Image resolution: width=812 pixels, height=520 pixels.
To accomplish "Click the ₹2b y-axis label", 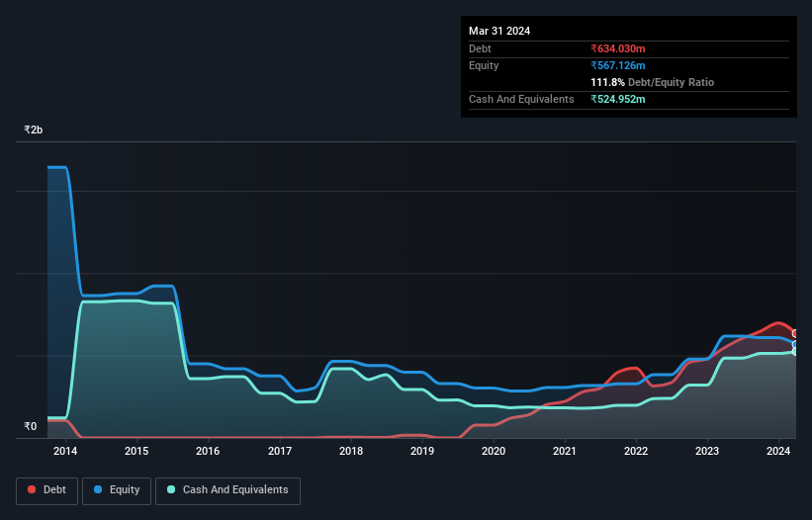I will [x=34, y=130].
